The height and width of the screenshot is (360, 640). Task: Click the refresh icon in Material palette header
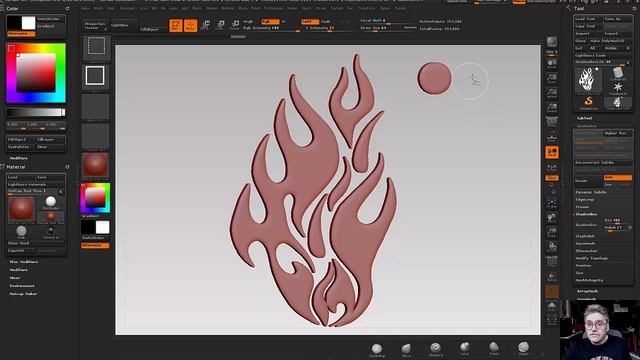pos(67,167)
